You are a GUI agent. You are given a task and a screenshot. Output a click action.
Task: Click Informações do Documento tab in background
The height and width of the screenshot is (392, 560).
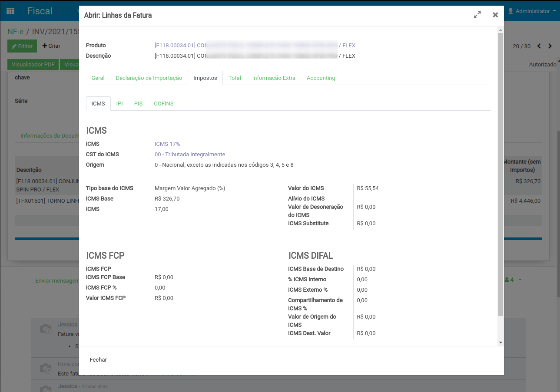tap(49, 135)
